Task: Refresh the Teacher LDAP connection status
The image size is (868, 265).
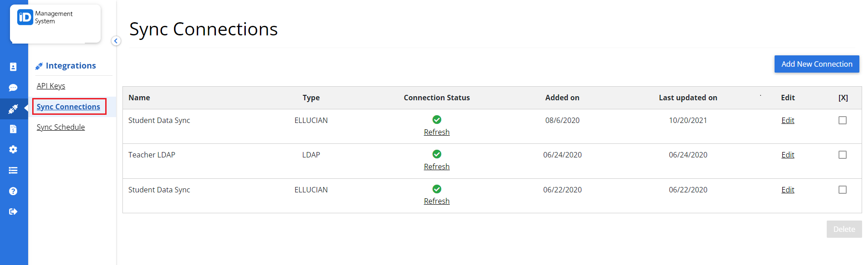Action: tap(436, 166)
